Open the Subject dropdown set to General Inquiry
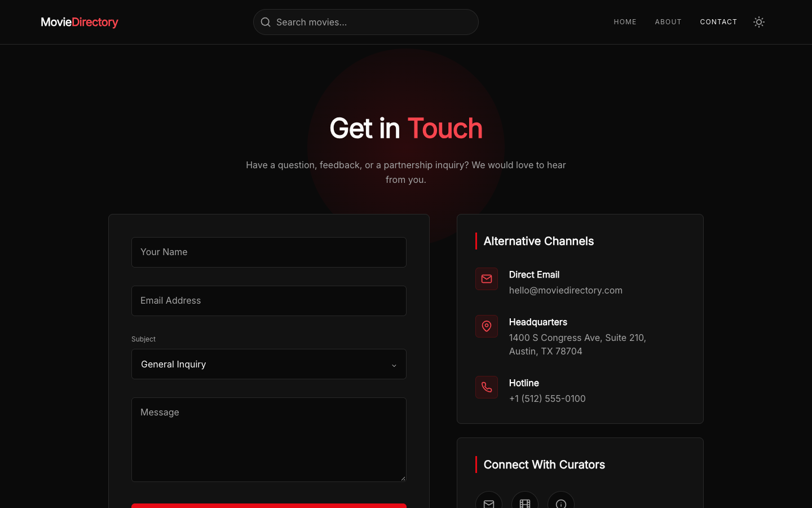The height and width of the screenshot is (508, 812). click(269, 364)
